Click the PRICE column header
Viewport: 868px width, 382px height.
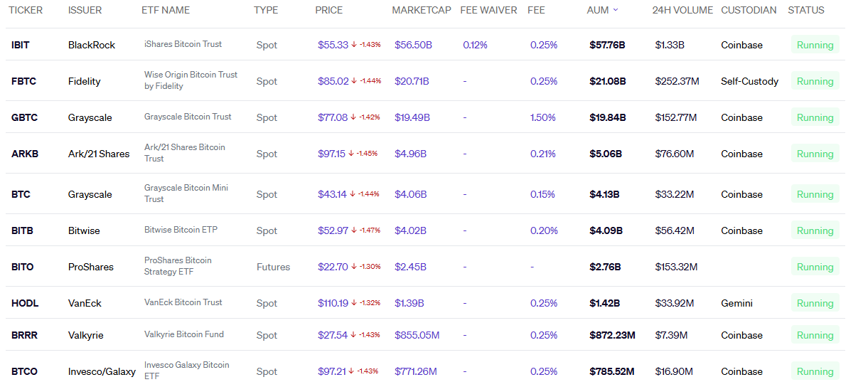pyautogui.click(x=328, y=10)
